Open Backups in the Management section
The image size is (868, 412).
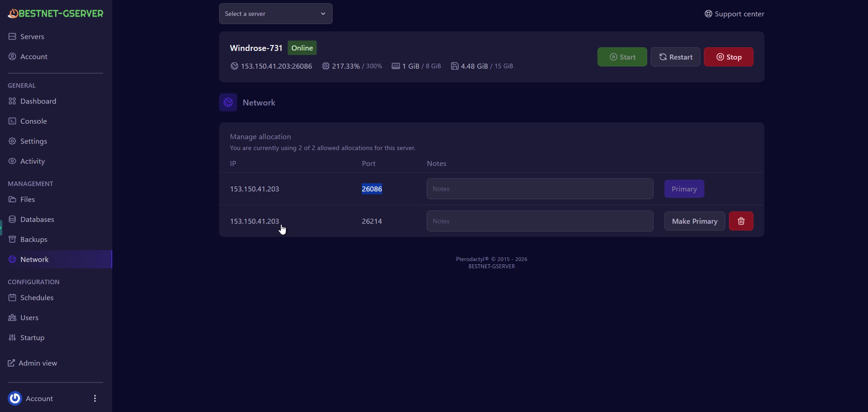[34, 239]
